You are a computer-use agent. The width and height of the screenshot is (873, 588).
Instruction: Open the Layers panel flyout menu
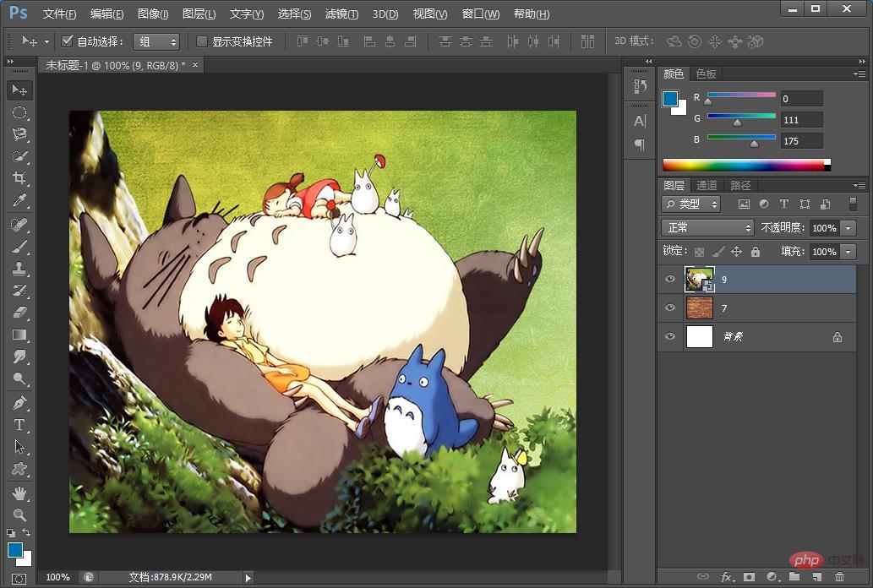coord(859,185)
